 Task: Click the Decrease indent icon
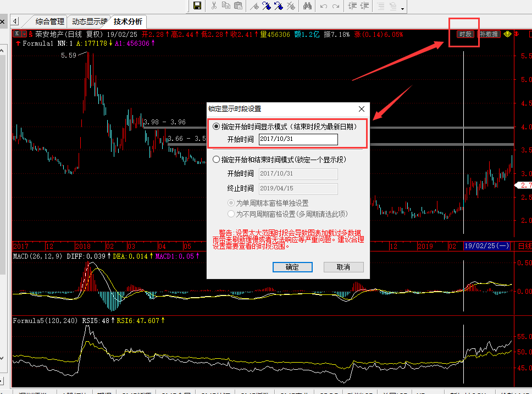pyautogui.click(x=364, y=6)
